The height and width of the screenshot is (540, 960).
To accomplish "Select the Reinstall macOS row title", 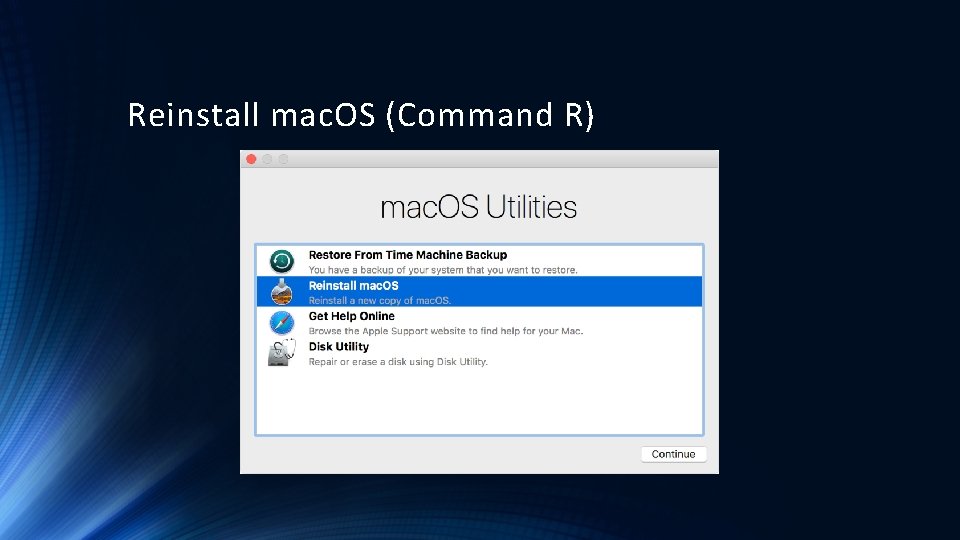I will click(x=353, y=285).
